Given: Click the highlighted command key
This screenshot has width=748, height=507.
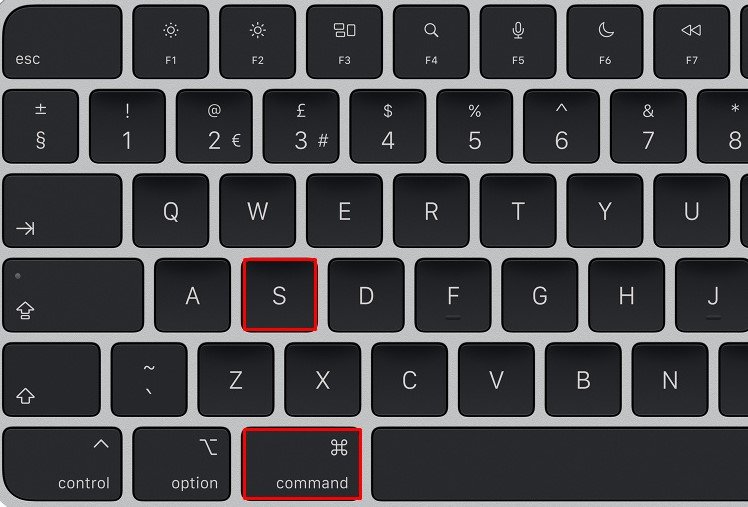Looking at the screenshot, I should tap(301, 464).
